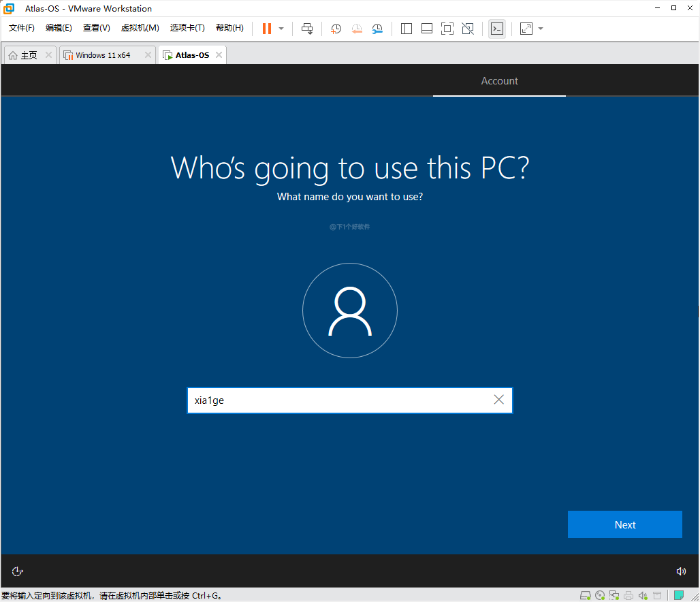Pause the virtual machine with the orange pause icon
700x602 pixels.
point(266,29)
